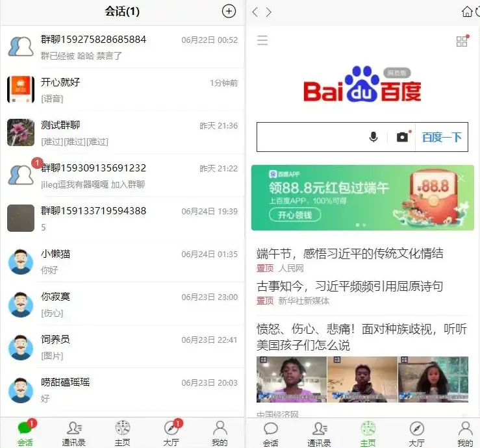Open the gray avatar of 群聊159133719594388

click(21, 218)
